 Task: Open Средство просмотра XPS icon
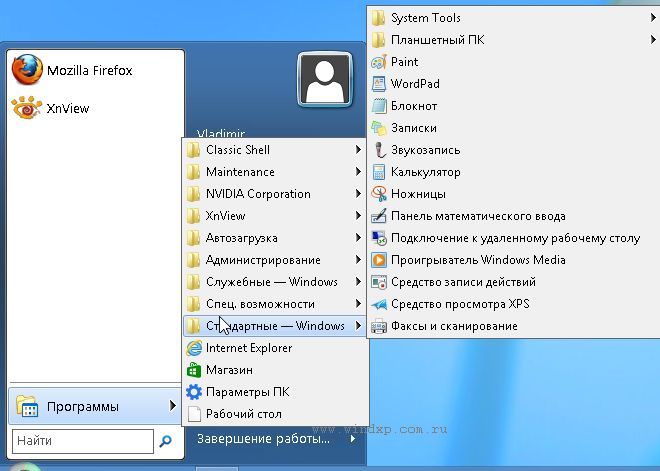(x=378, y=304)
